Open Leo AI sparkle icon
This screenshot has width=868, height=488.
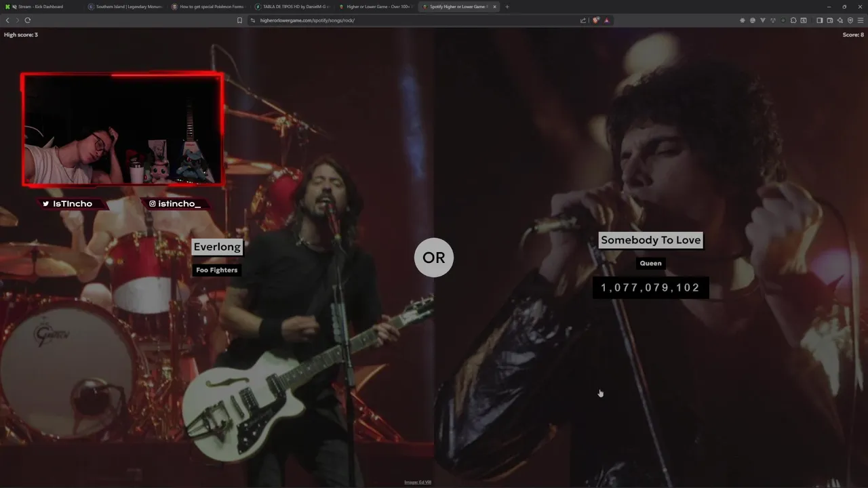click(840, 20)
